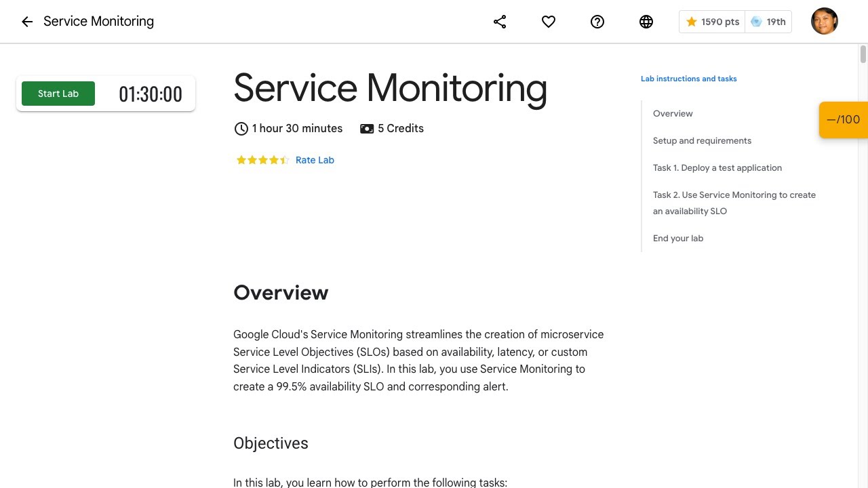Viewport: 868px width, 488px height.
Task: Click the page vertical scrollbar
Action: 863,54
